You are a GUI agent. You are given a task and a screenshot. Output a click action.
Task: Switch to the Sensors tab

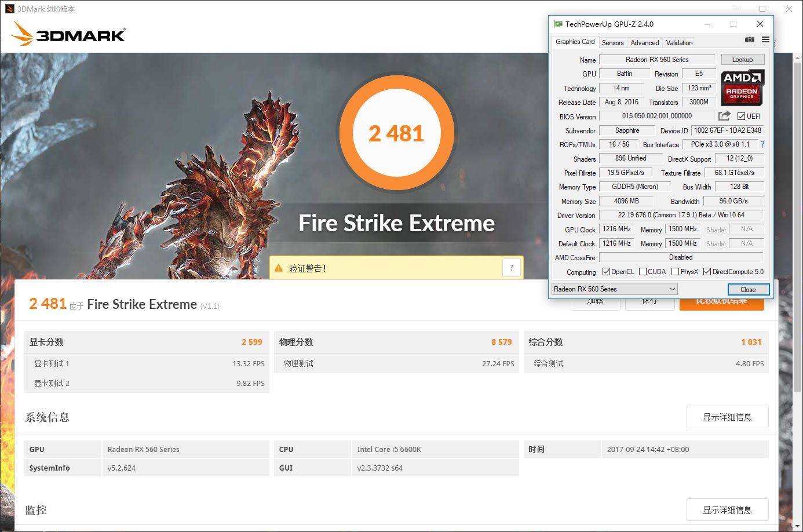click(x=612, y=43)
